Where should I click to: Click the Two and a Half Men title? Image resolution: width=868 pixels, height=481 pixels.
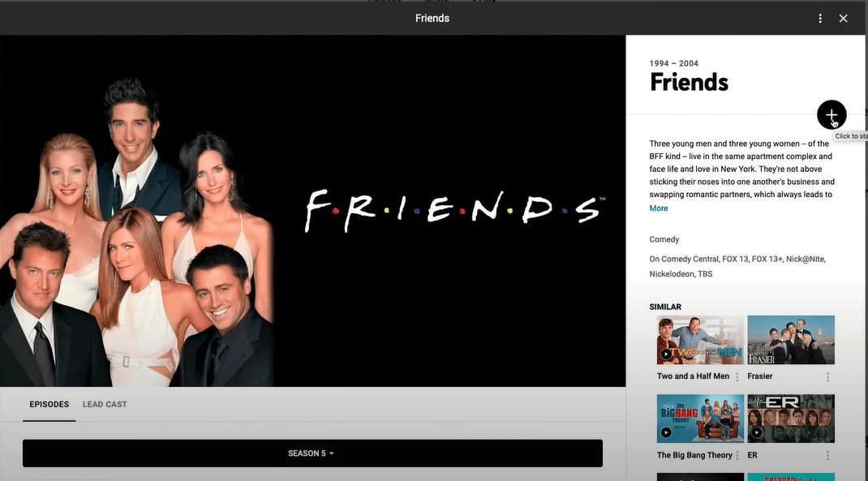click(693, 376)
